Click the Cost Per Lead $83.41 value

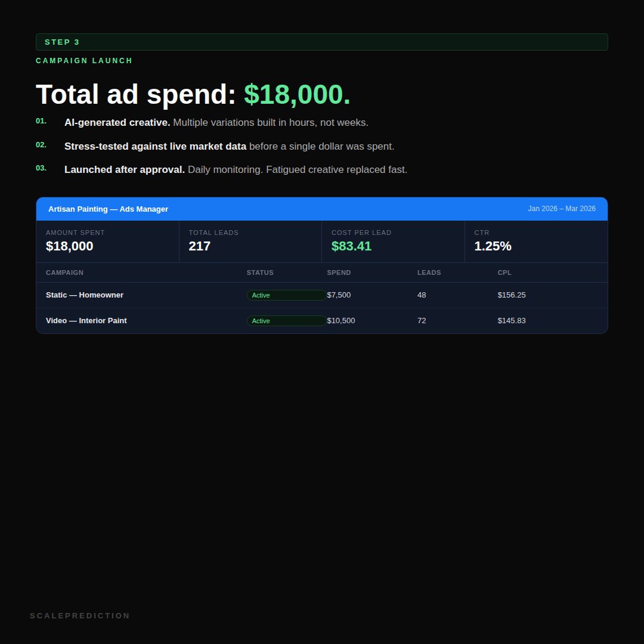[351, 246]
